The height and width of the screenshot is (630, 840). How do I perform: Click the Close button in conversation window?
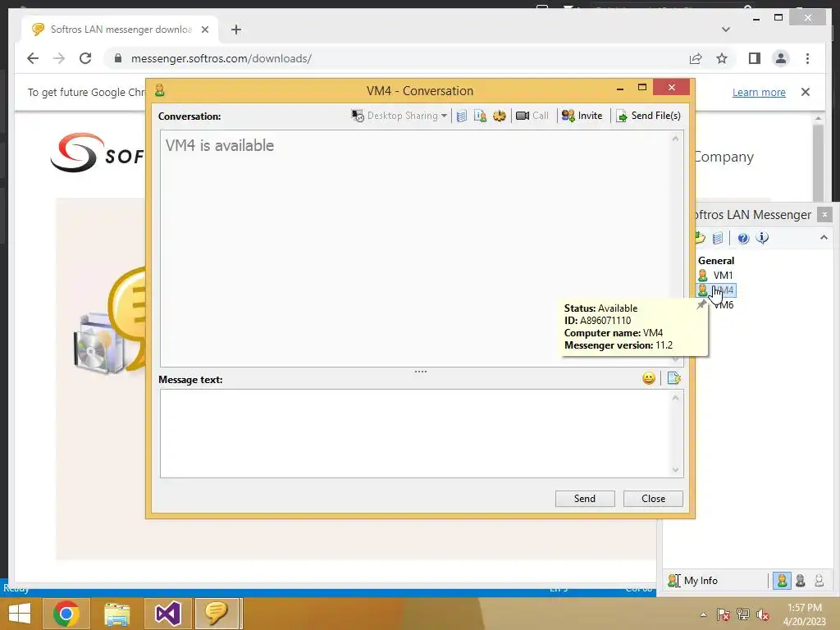pyautogui.click(x=653, y=498)
